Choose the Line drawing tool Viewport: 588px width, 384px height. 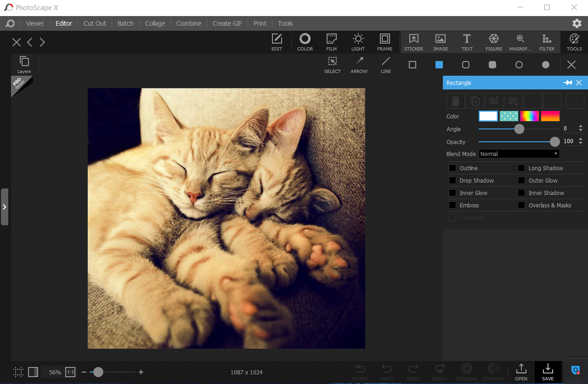[386, 64]
